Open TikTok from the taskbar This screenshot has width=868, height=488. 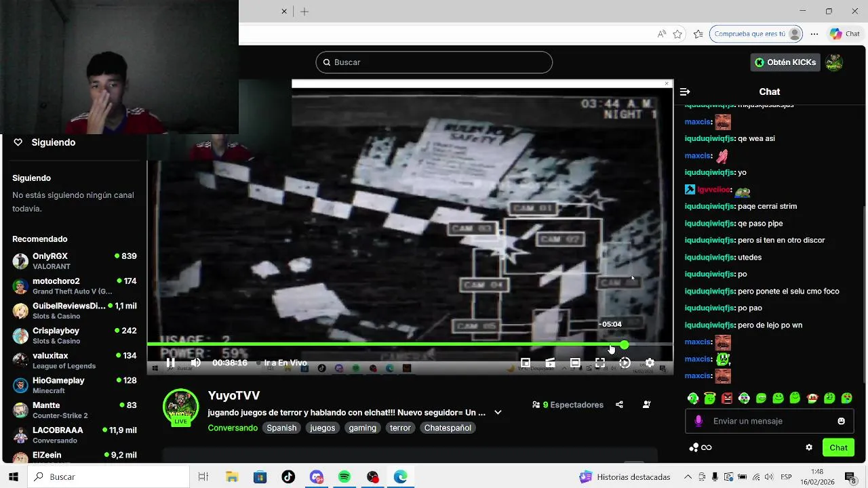pyautogui.click(x=288, y=476)
